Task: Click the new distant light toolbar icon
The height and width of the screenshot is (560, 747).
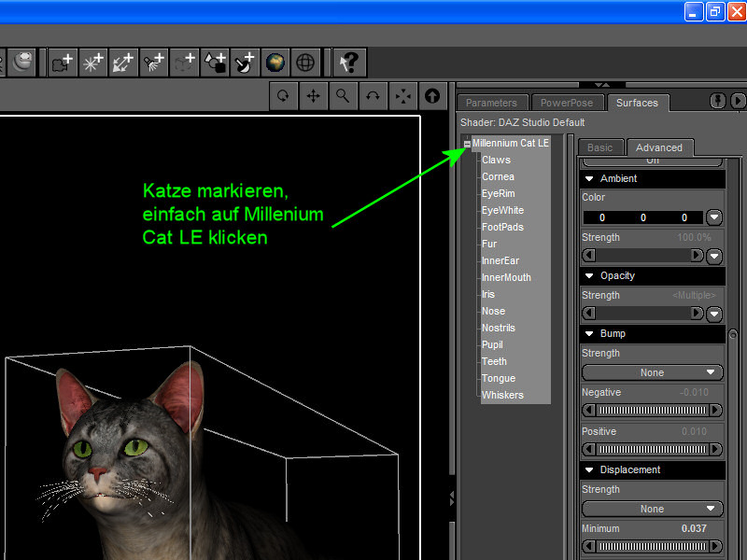Action: 123,63
